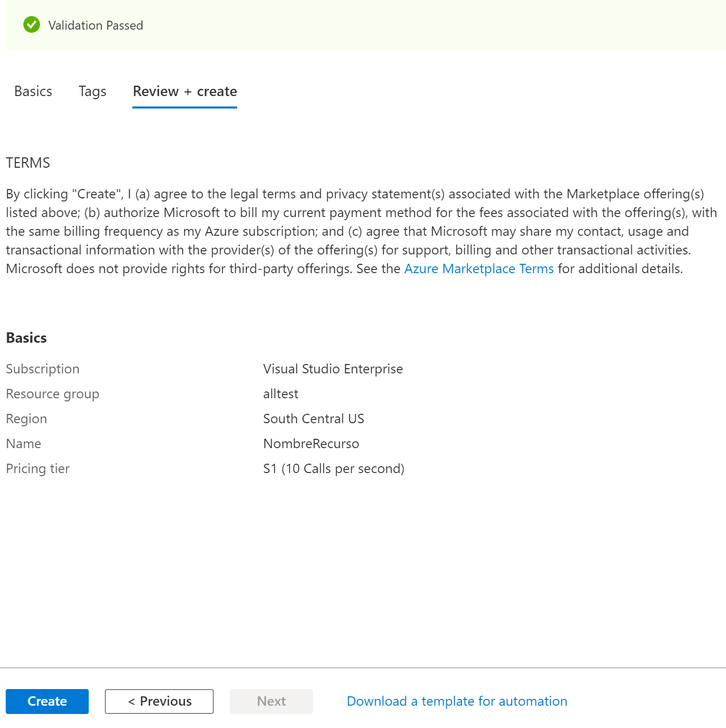Select the NombreRecurso name value
This screenshot has height=728, width=726.
coord(311,443)
